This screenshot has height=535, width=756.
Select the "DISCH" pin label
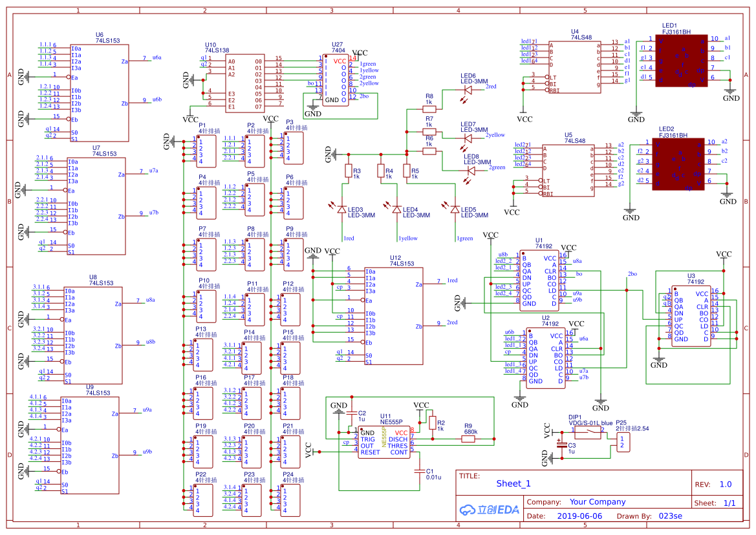398,439
